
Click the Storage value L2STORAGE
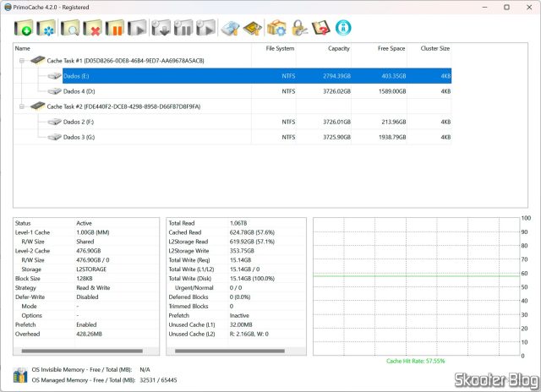(91, 269)
